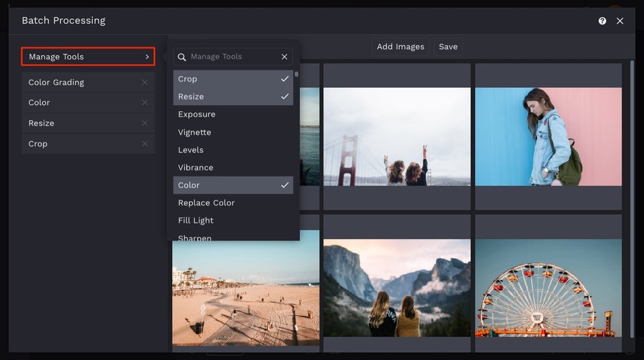Click the image grid vertical scrollbar

point(632,198)
